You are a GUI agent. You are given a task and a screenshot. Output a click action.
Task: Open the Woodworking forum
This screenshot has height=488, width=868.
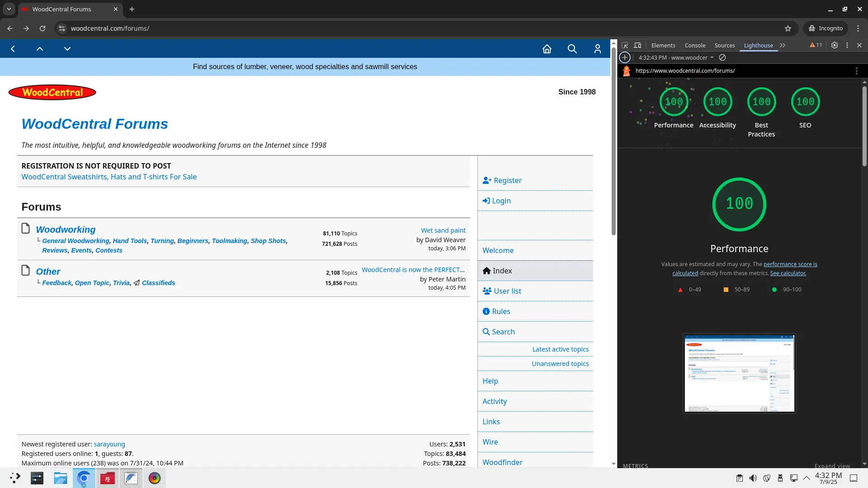pos(66,230)
